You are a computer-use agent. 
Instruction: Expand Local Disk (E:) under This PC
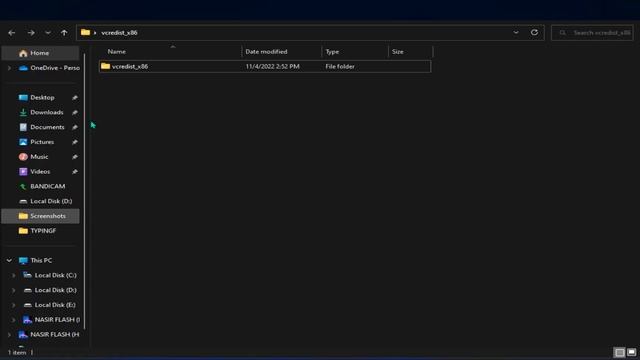(x=13, y=305)
